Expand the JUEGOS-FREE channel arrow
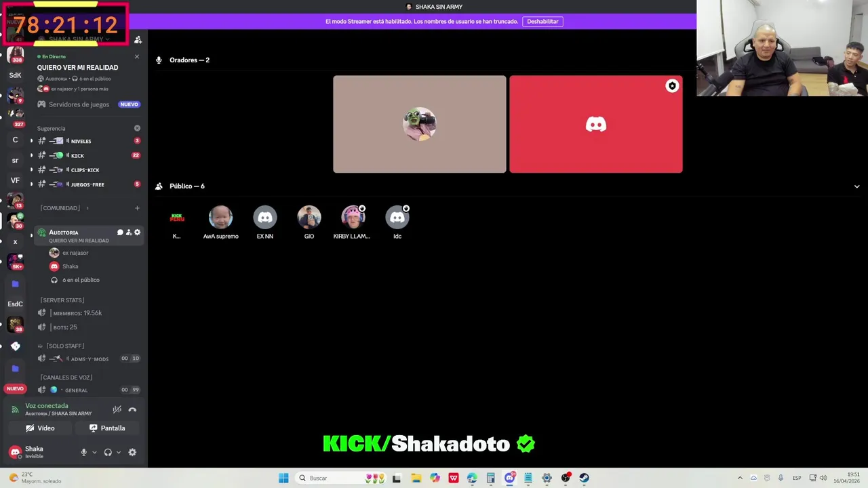The width and height of the screenshot is (868, 488). [31, 184]
